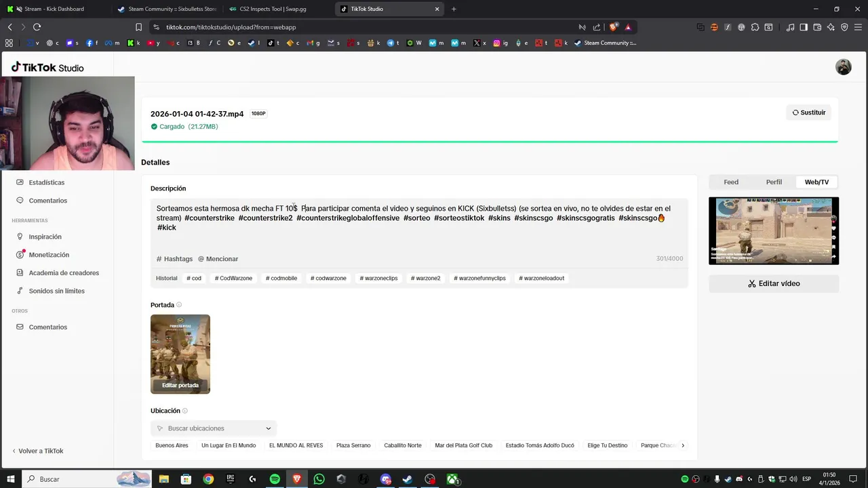Open the profile avatar menu
Image resolution: width=868 pixels, height=488 pixels.
[844, 67]
